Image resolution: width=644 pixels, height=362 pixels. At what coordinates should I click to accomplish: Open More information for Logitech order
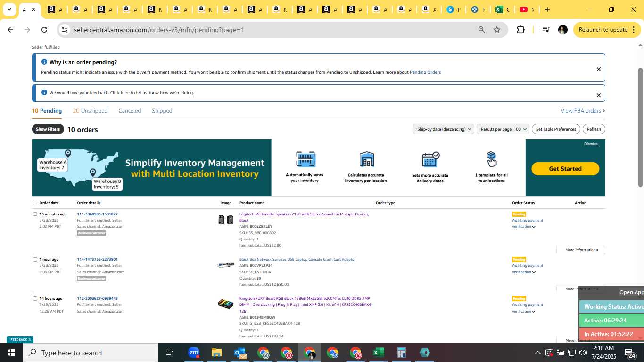[x=581, y=250]
